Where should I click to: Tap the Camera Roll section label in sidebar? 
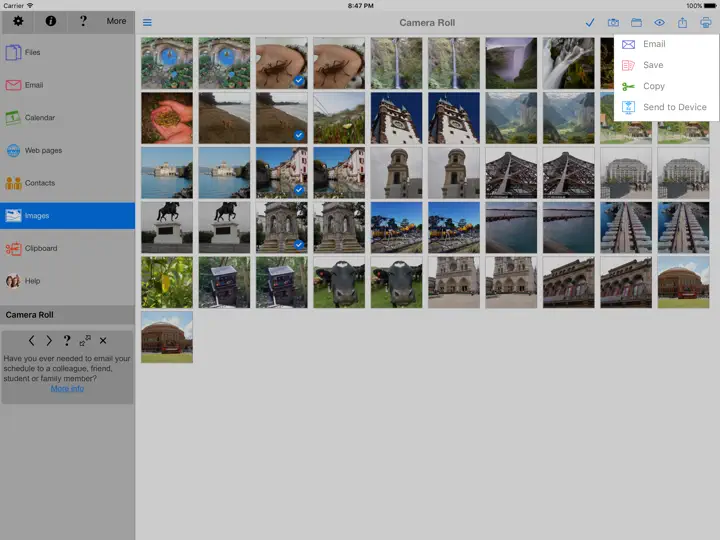pyautogui.click(x=29, y=315)
